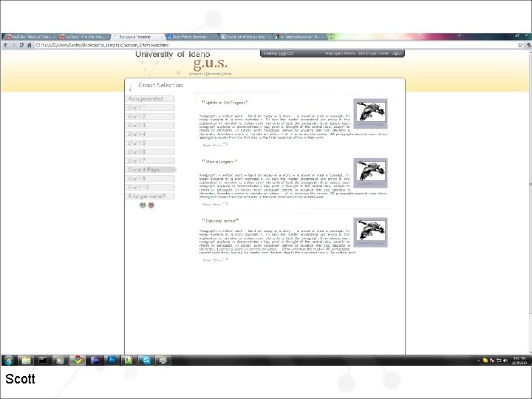Viewport: 532px width, 399px height.
Task: Select the Autogenerated group button
Action: pyautogui.click(x=150, y=99)
